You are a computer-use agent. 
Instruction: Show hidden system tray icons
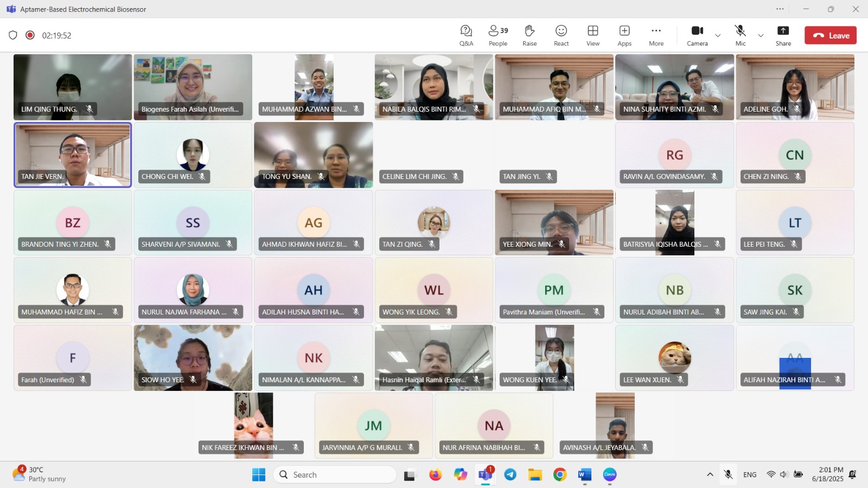point(710,474)
